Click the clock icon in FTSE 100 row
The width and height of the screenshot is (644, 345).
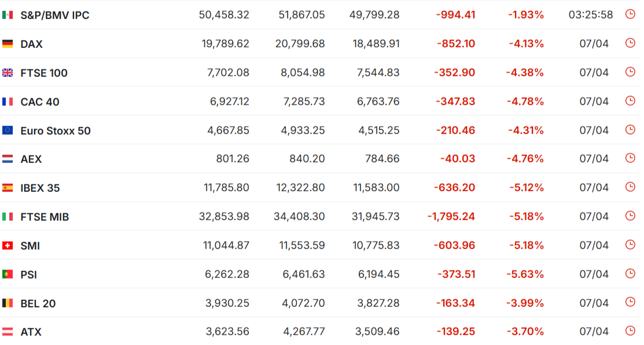tap(630, 72)
